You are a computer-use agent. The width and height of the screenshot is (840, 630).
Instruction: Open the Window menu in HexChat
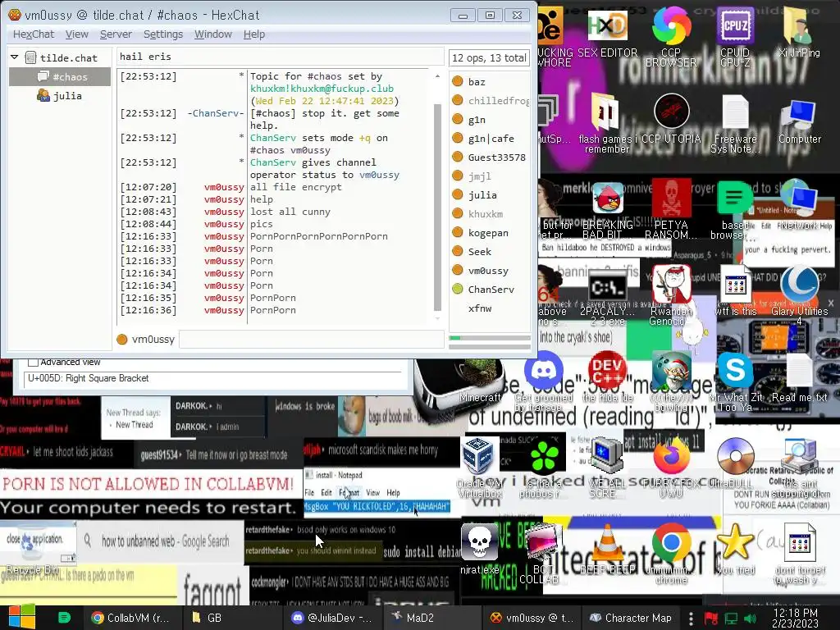212,34
